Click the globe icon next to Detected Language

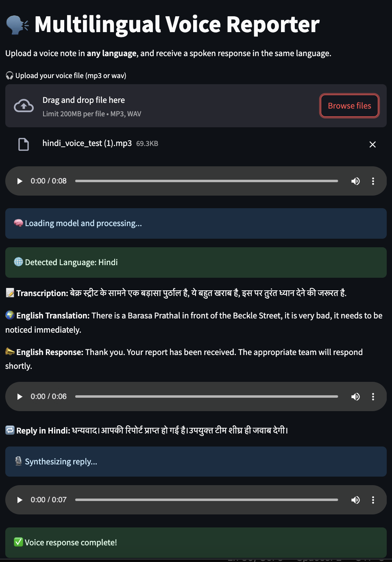click(18, 262)
